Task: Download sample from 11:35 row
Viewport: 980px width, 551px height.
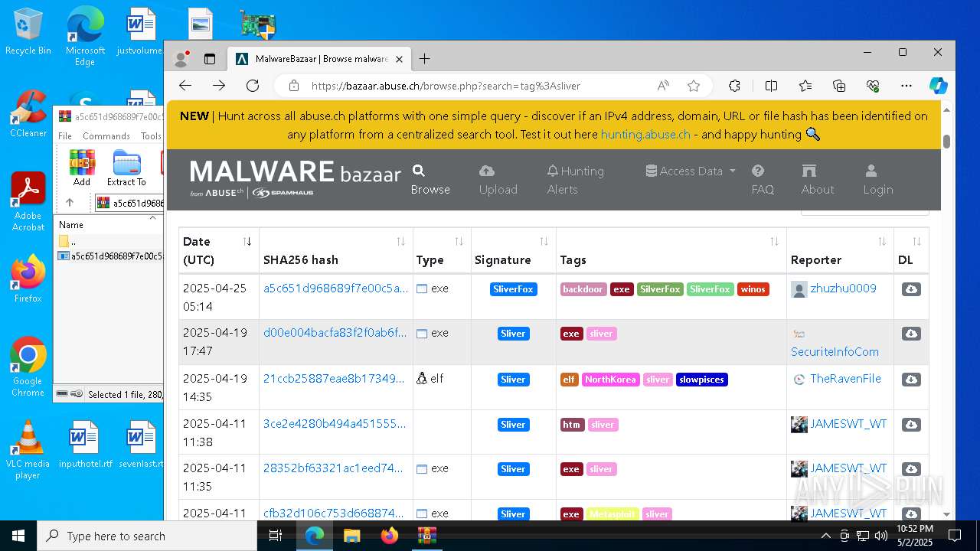Action: pos(911,469)
